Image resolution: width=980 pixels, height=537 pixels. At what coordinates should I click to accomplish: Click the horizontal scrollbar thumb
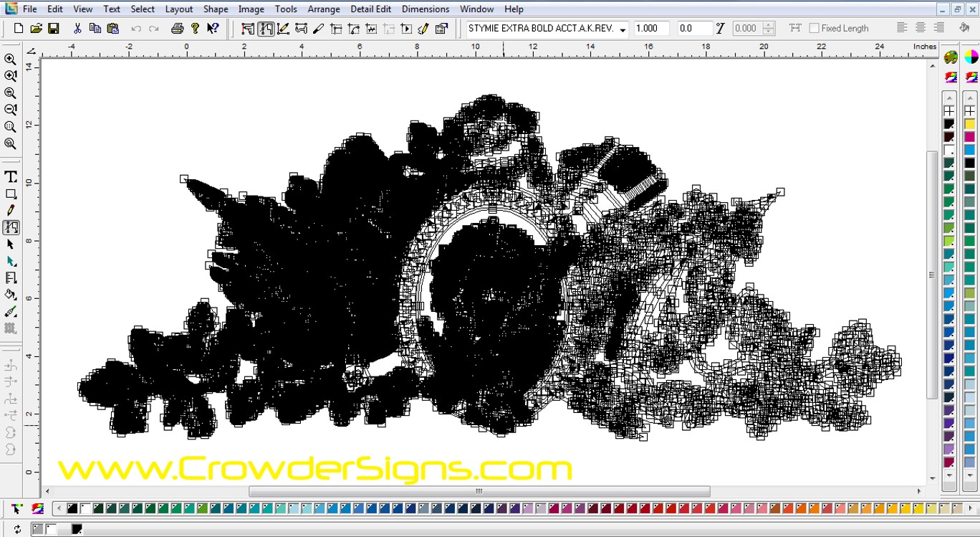pos(479,492)
